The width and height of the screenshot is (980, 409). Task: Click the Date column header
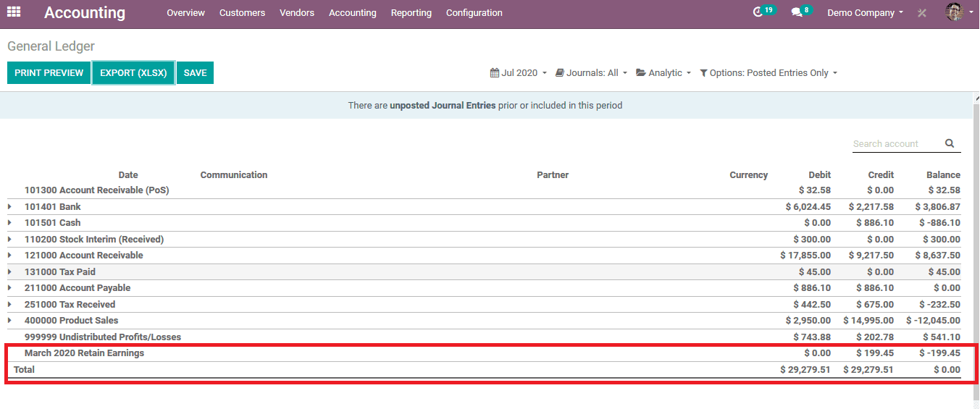click(128, 175)
